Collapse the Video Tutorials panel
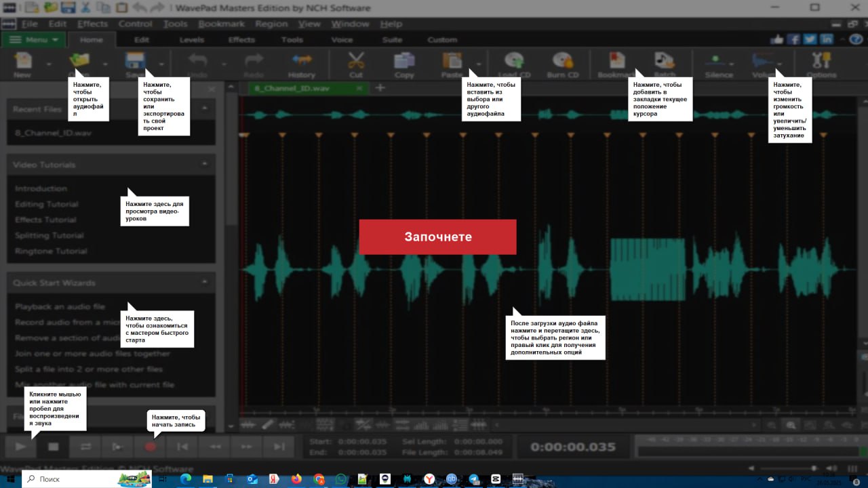868x488 pixels. click(x=205, y=164)
